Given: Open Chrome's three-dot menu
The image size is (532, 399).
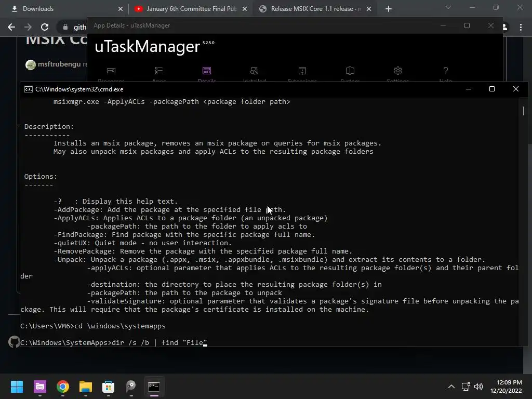Looking at the screenshot, I should [x=521, y=27].
